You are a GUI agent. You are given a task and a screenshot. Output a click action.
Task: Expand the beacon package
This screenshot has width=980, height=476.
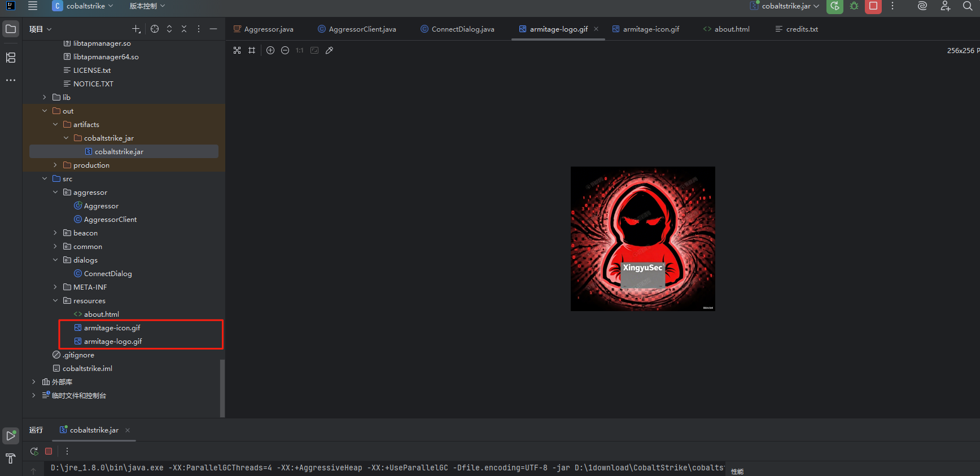(x=55, y=233)
